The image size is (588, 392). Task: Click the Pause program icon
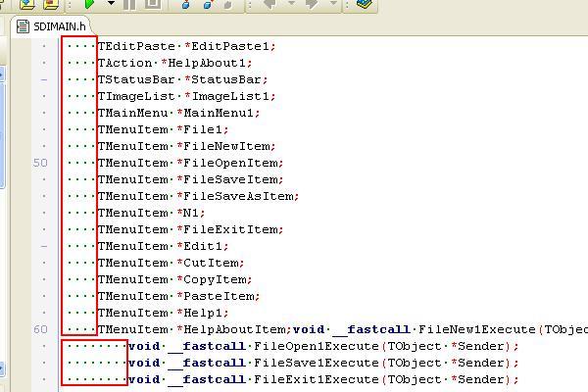[131, 4]
